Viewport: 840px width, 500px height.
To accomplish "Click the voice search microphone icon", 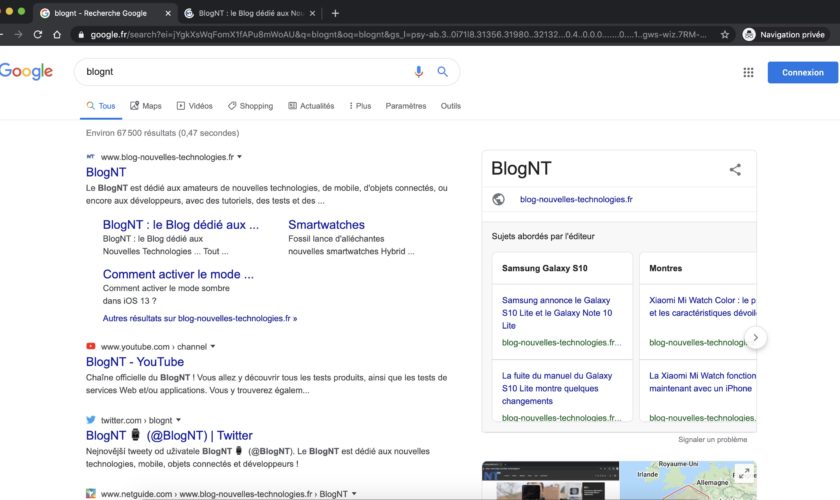I will point(419,72).
